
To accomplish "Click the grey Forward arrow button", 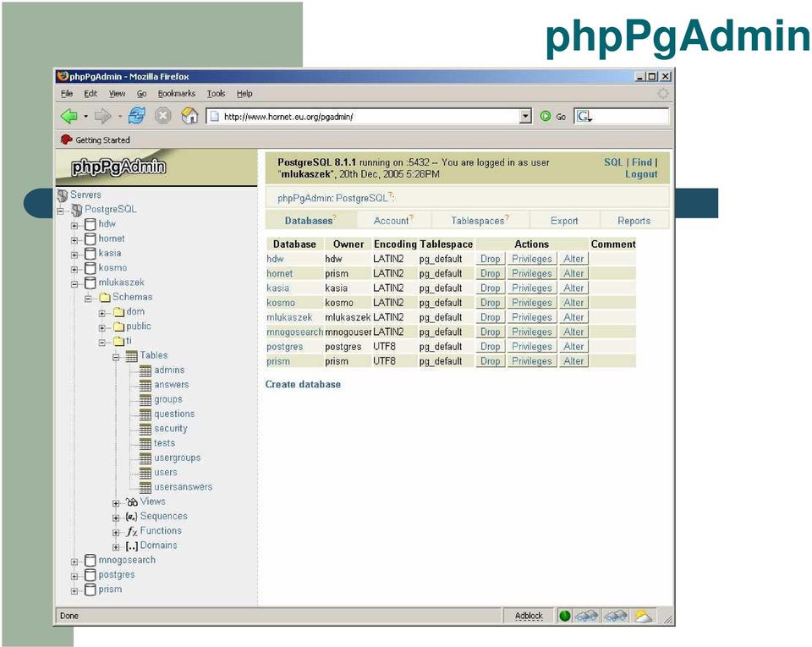I will point(102,116).
